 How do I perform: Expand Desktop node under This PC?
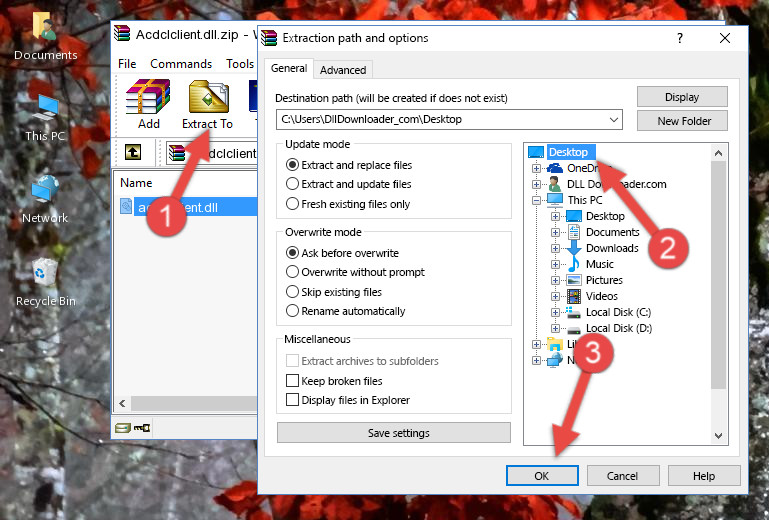[x=555, y=216]
